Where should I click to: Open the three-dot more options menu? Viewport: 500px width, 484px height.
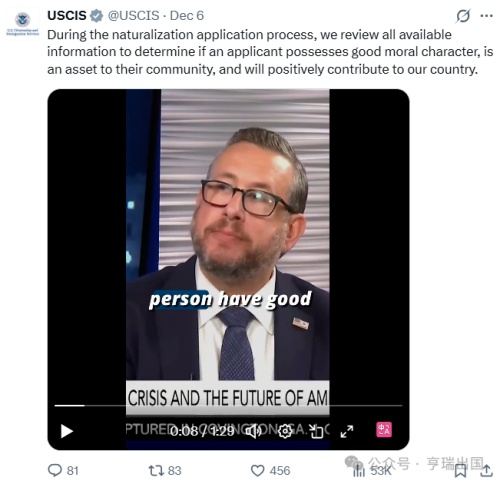486,16
